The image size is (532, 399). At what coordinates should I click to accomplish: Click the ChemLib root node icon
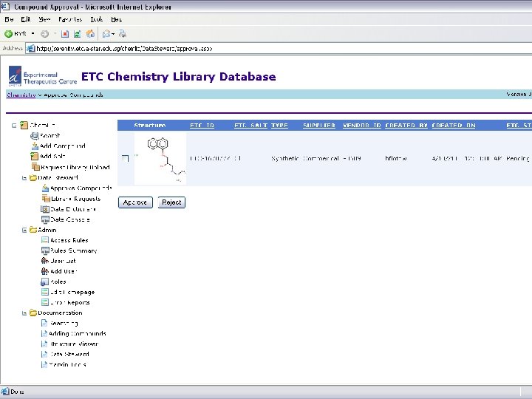pos(24,125)
